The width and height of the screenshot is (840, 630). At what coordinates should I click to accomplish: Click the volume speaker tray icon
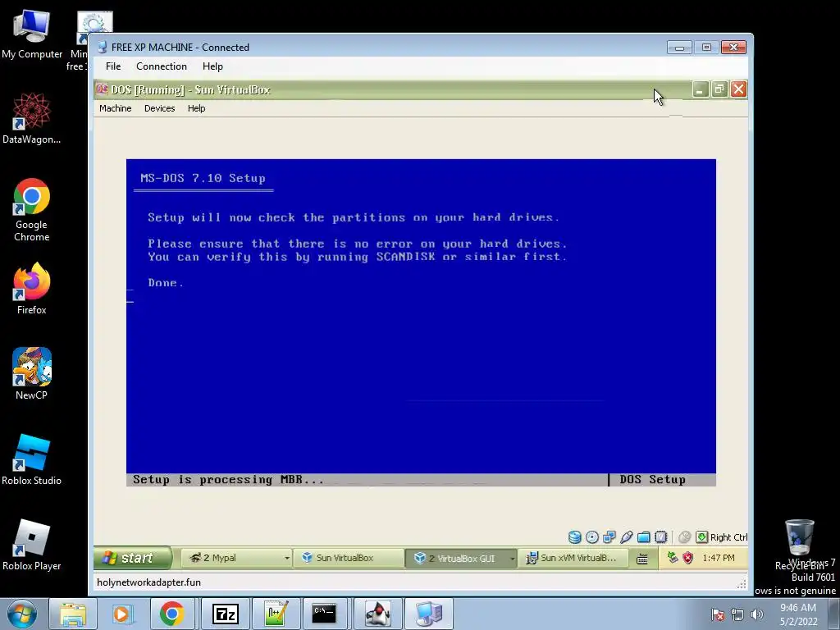coord(757,614)
